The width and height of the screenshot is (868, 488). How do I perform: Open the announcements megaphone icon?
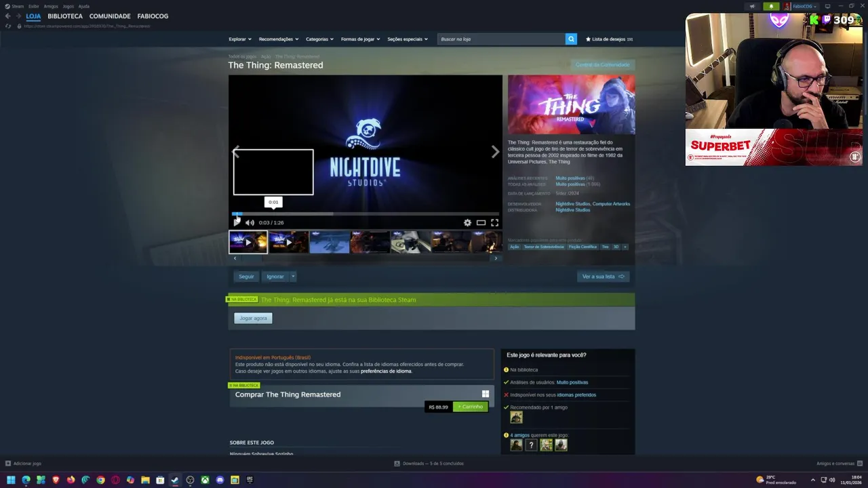[x=751, y=6]
